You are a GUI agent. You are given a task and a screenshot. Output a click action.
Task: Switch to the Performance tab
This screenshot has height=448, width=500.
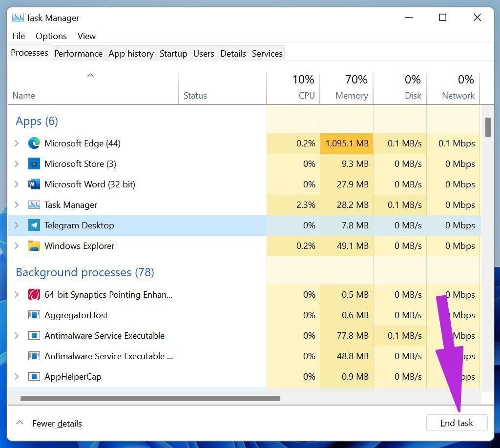[78, 54]
